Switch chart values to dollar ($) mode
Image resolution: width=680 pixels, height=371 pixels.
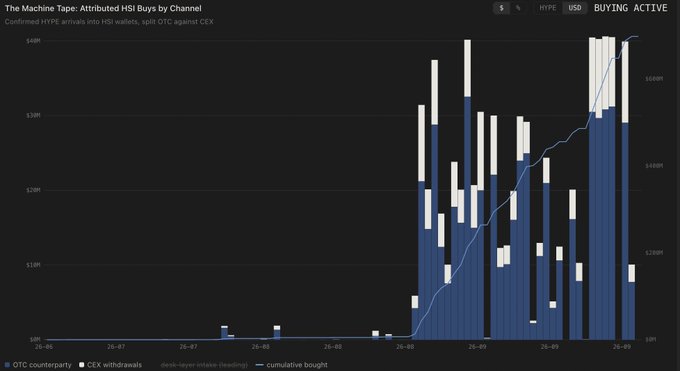[x=501, y=8]
